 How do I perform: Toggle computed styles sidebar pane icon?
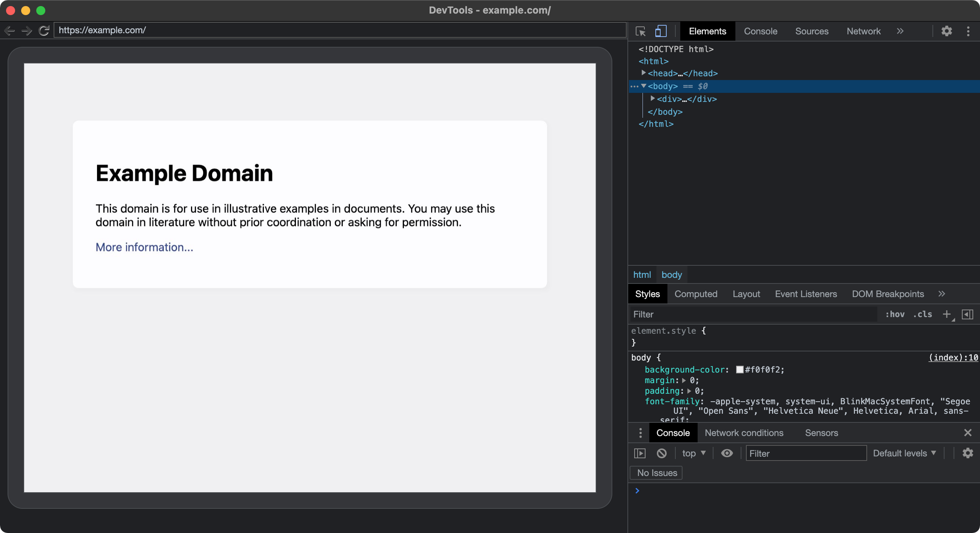pyautogui.click(x=967, y=314)
